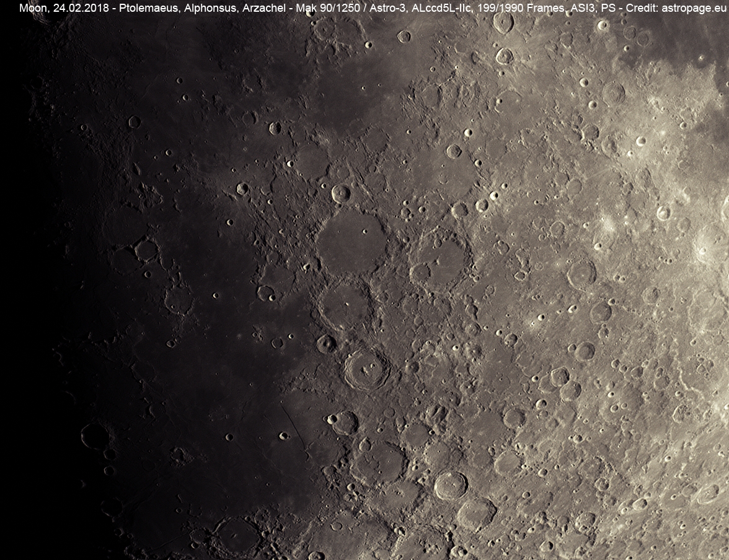Click the crater name "Ptolemaeus" in the caption
This screenshot has width=729, height=560.
tap(148, 9)
